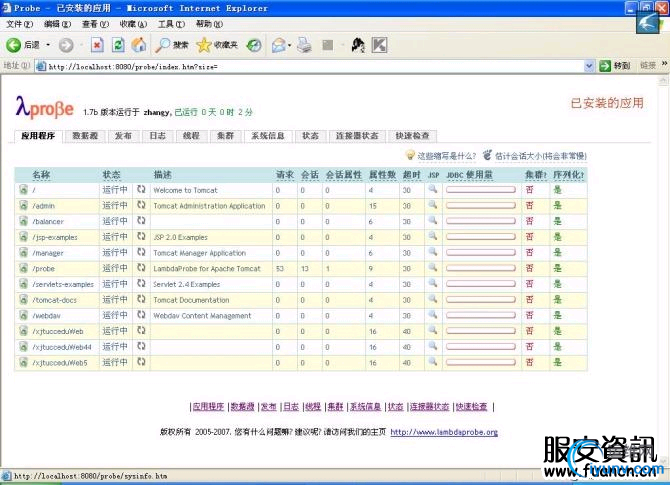Open the 工具(T) menu
This screenshot has width=670, height=485.
pos(171,24)
